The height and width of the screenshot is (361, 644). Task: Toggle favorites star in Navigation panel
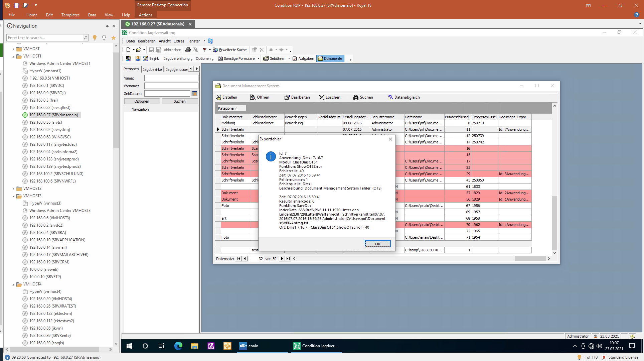[114, 38]
